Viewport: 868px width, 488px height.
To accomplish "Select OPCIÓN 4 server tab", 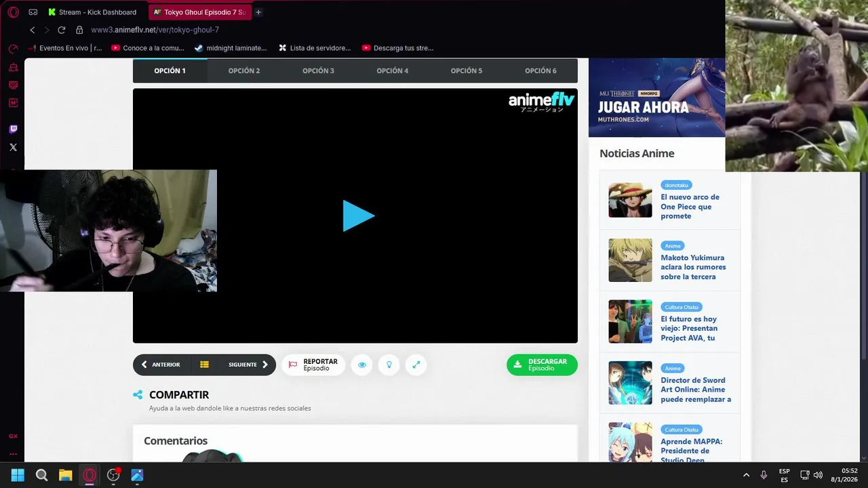I will click(392, 70).
